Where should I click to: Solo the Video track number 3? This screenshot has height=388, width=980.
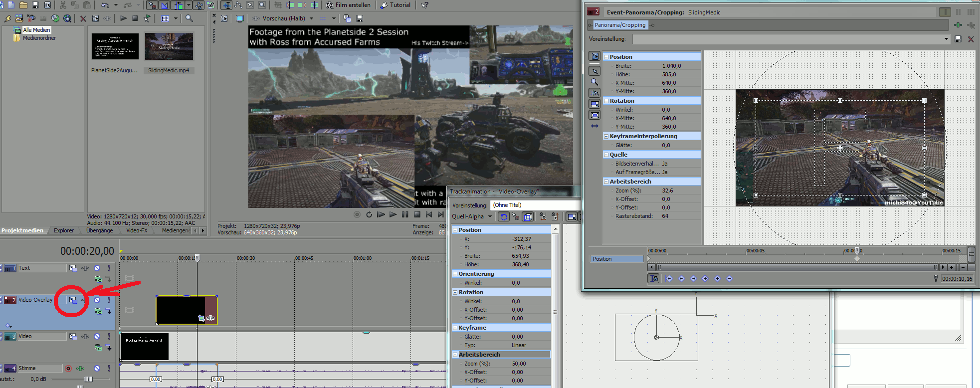coord(109,337)
